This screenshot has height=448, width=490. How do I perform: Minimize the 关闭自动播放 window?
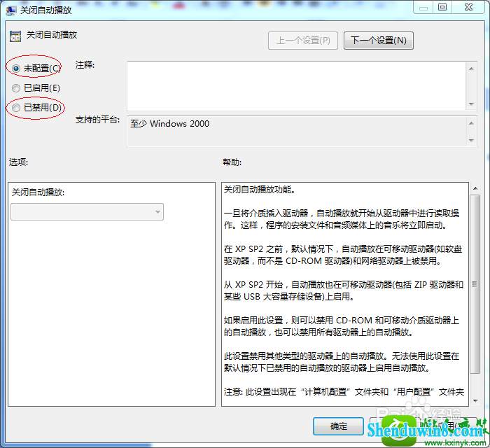[x=423, y=8]
